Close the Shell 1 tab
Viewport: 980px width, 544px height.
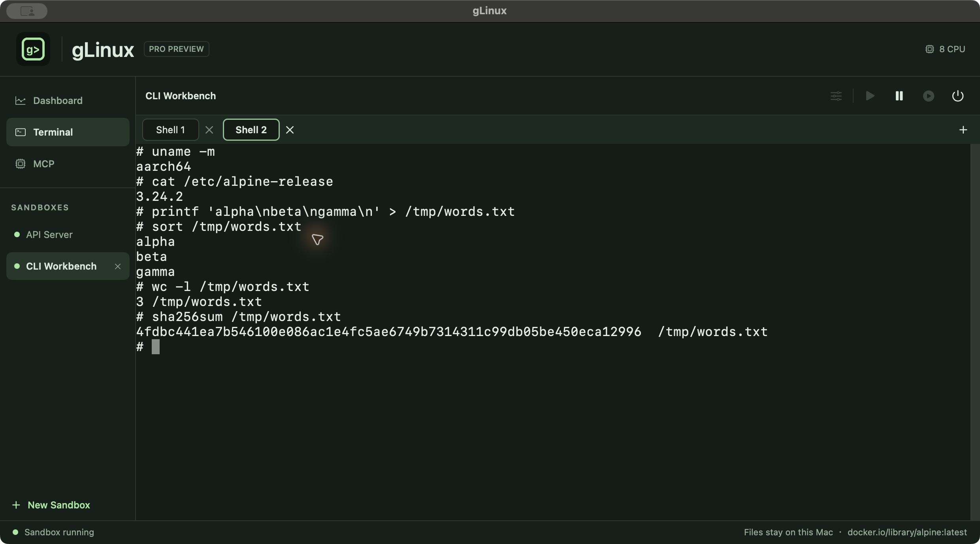209,130
